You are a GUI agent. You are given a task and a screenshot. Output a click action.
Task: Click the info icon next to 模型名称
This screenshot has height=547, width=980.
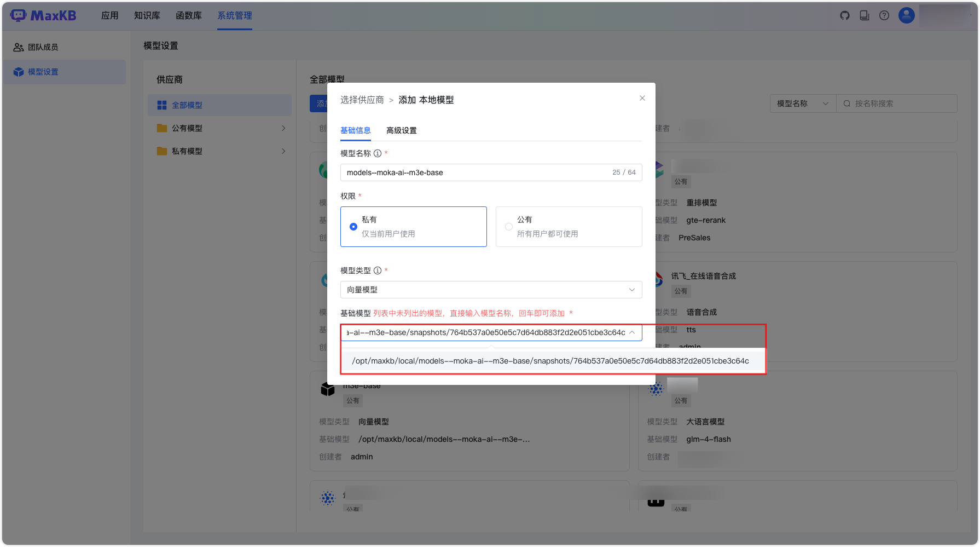(x=378, y=153)
